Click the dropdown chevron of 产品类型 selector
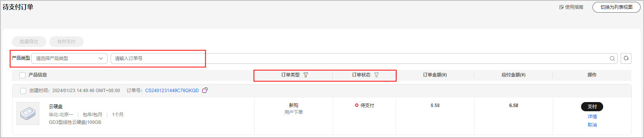The image size is (644, 138). [101, 58]
